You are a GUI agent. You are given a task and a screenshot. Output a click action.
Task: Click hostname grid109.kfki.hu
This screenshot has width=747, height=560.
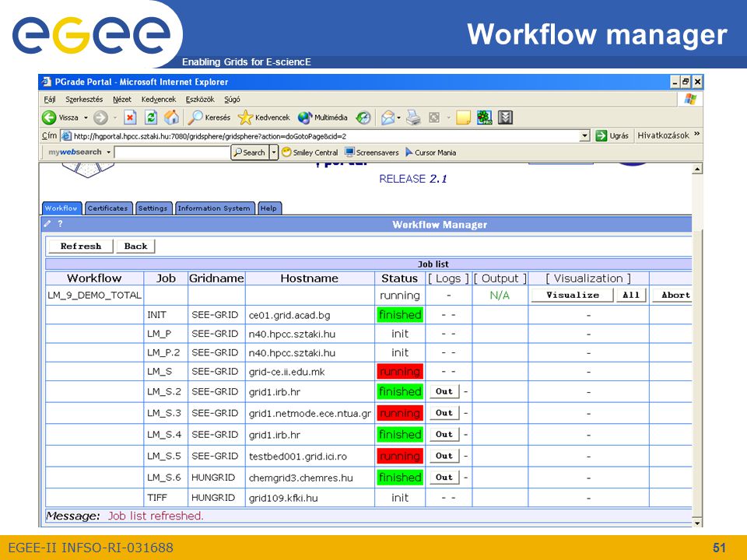283,498
